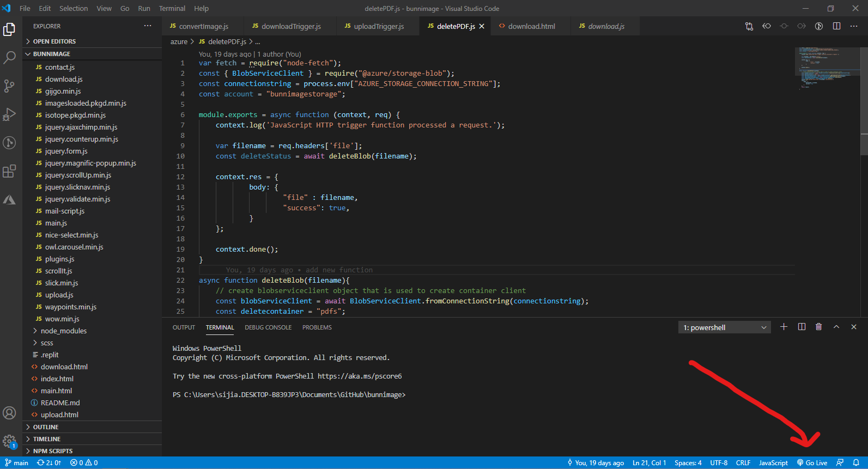Open the Source Control view
The height and width of the screenshot is (469, 868).
(9, 86)
